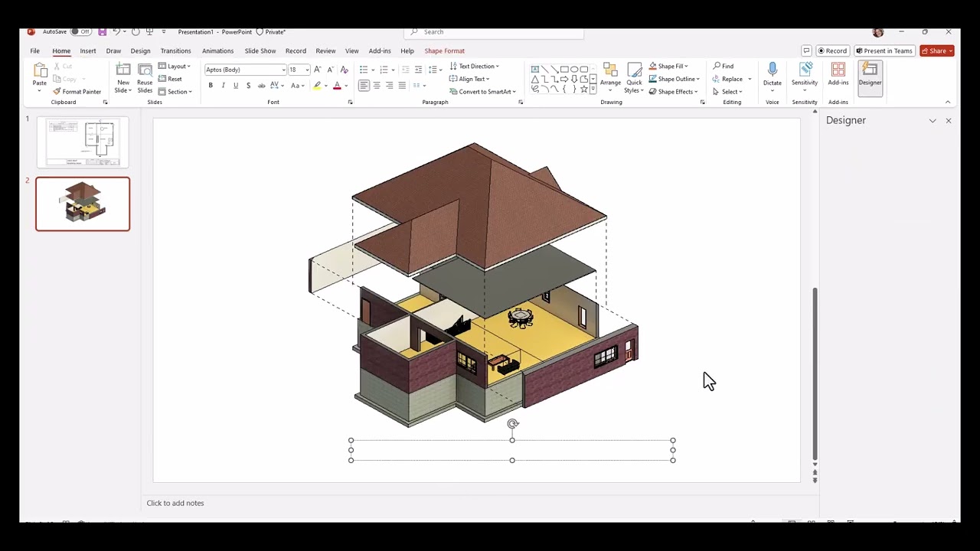Viewport: 980px width, 551px height.
Task: Decrease the font size
Action: (x=330, y=70)
